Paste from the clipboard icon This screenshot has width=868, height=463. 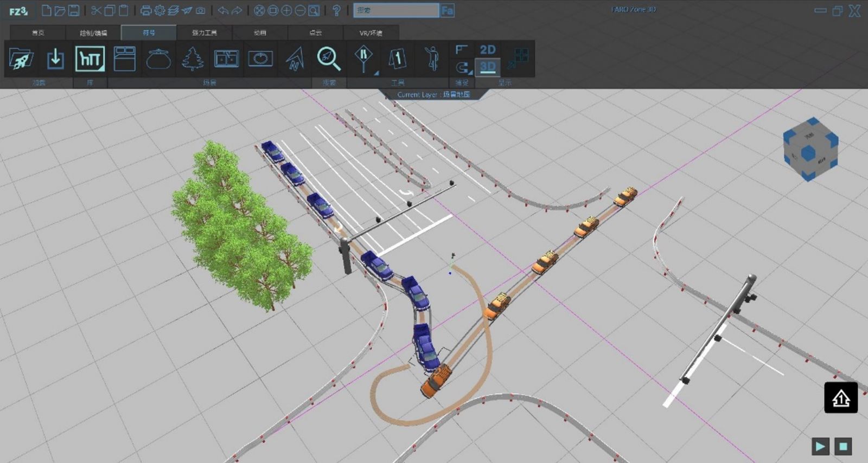[124, 10]
